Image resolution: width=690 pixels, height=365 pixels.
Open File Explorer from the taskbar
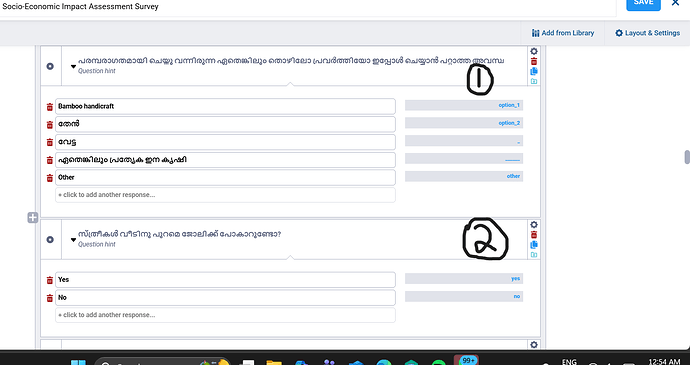[x=273, y=362]
